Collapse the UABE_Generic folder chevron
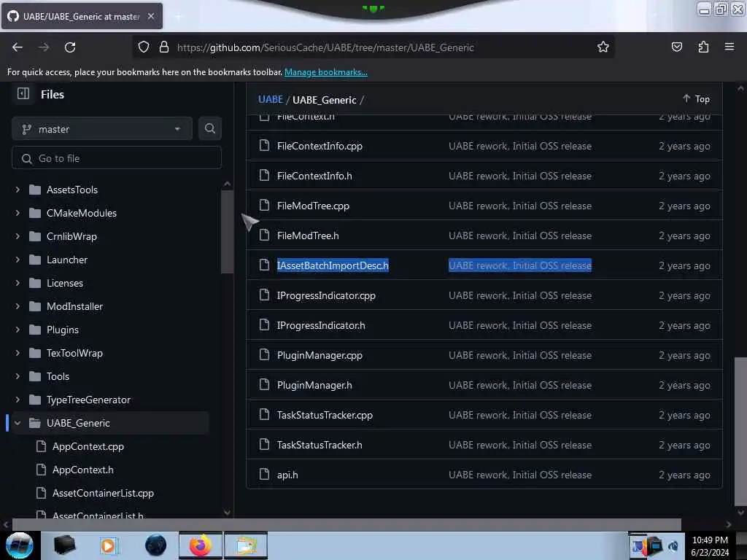The width and height of the screenshot is (747, 560). [x=18, y=423]
